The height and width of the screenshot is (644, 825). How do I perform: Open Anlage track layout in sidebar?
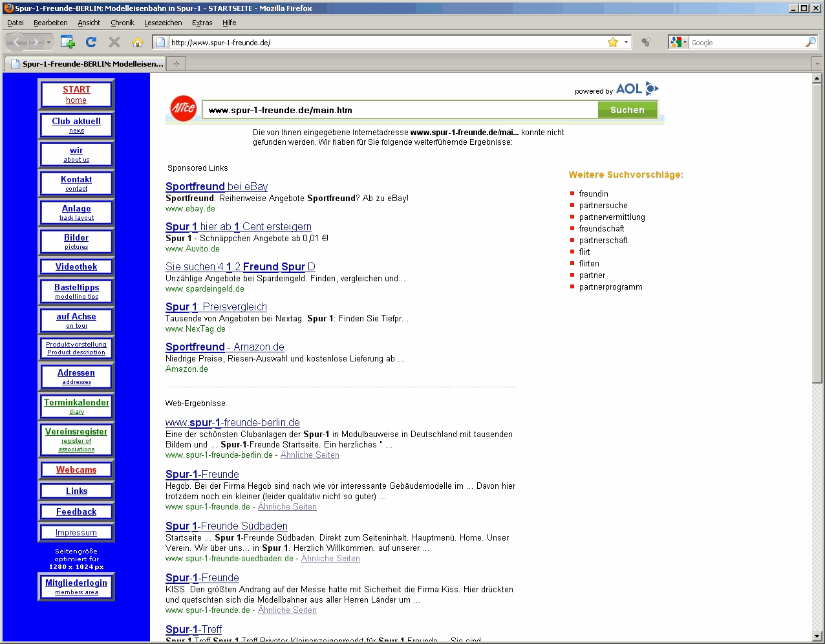[x=76, y=212]
